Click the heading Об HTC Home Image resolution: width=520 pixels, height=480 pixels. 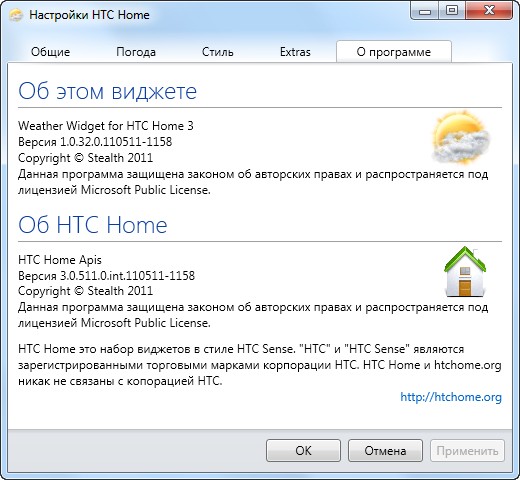pos(93,225)
